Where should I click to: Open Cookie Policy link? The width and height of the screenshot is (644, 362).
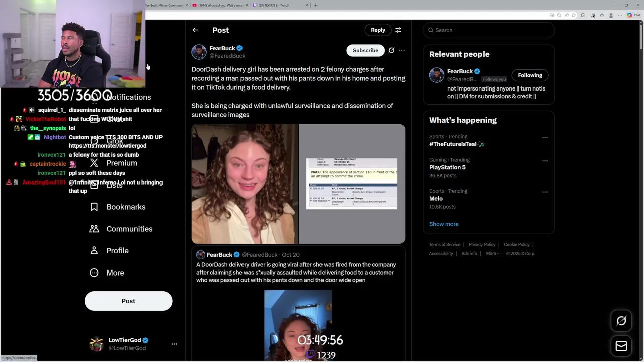(517, 245)
